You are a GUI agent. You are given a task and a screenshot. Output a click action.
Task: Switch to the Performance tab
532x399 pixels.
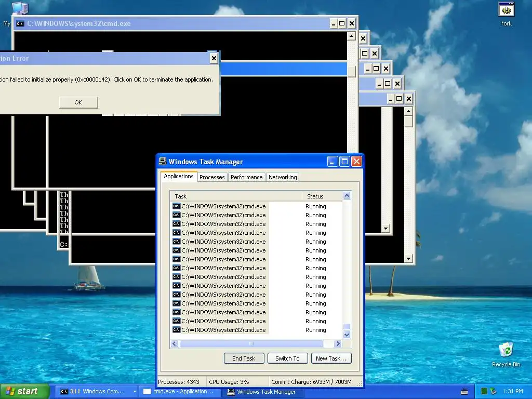point(247,177)
